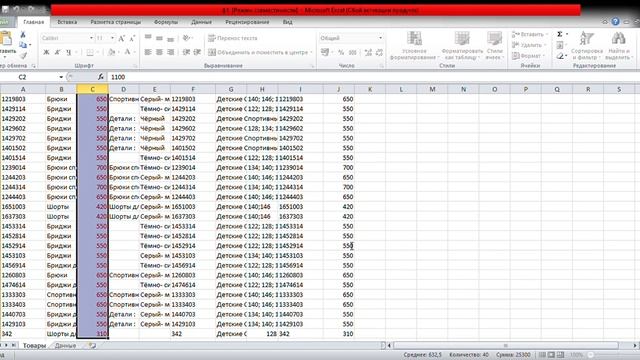Click the Paste clipboard icon
Viewport: 640px width, 360px height.
click(x=6, y=38)
